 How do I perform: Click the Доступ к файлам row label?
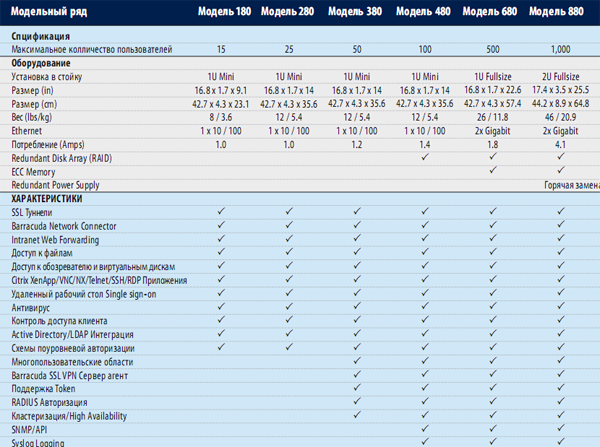[x=42, y=253]
